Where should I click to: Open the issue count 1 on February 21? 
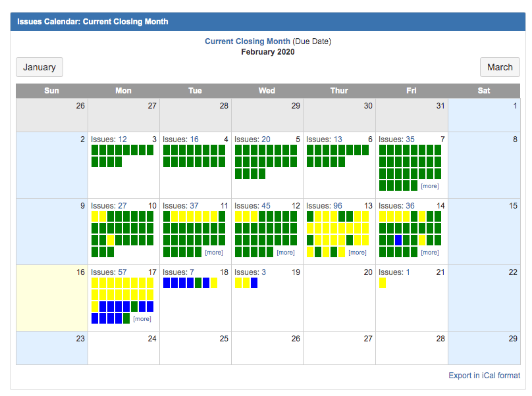(408, 272)
